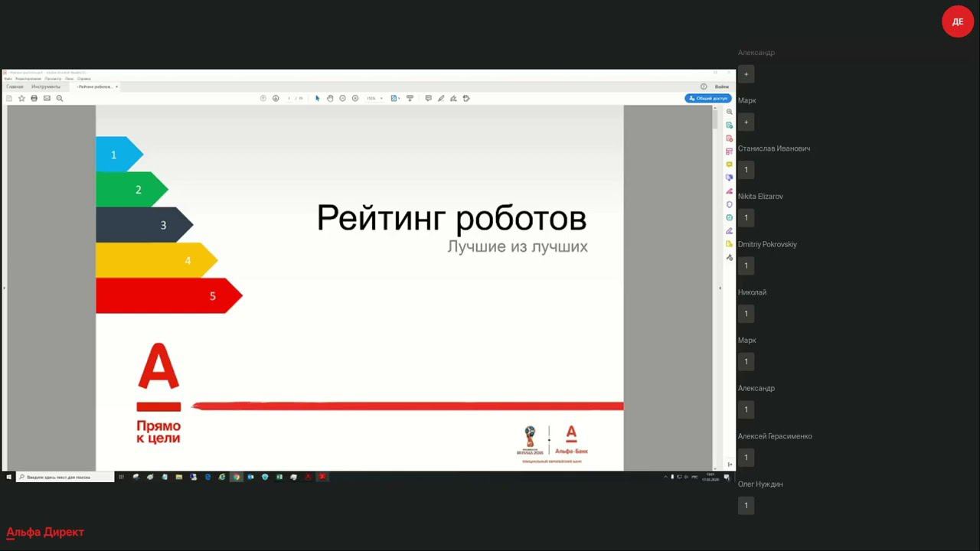Open the Редактирование menu
This screenshot has height=551, width=980.
pyautogui.click(x=28, y=78)
